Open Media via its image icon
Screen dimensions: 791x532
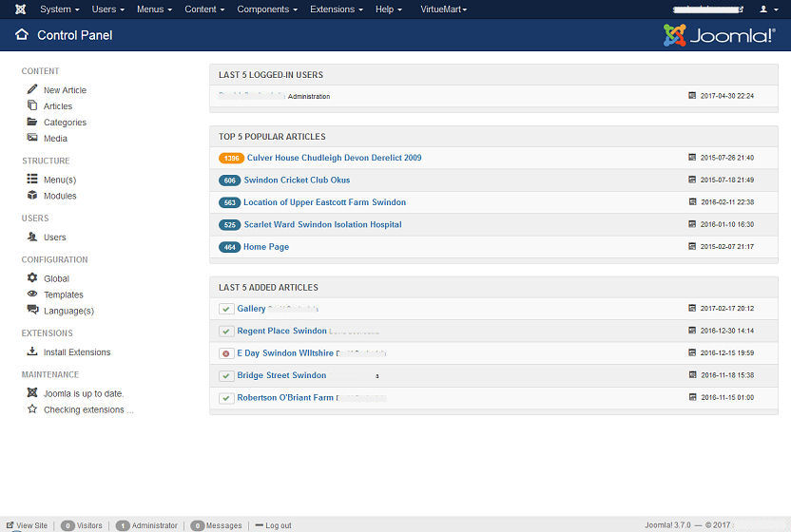32,138
